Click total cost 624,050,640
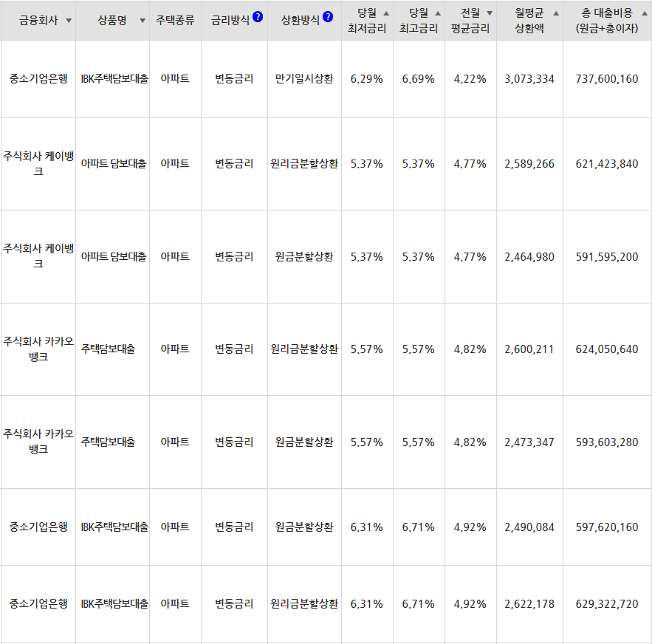Screen dimensions: 652x644 (607, 349)
